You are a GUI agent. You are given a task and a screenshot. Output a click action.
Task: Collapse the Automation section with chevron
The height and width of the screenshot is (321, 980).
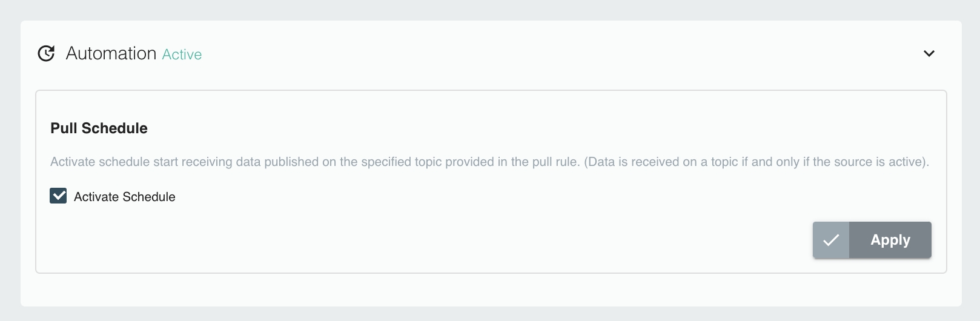(x=929, y=53)
